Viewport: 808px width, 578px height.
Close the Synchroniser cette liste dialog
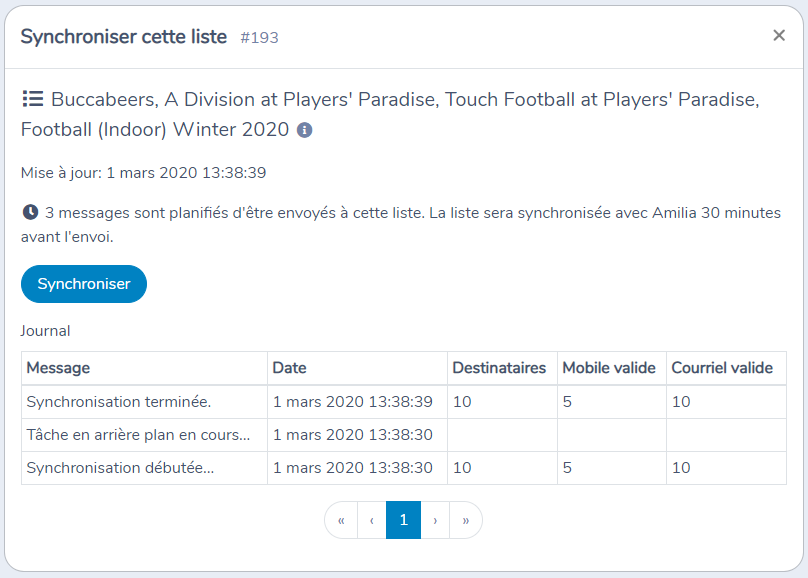[779, 36]
